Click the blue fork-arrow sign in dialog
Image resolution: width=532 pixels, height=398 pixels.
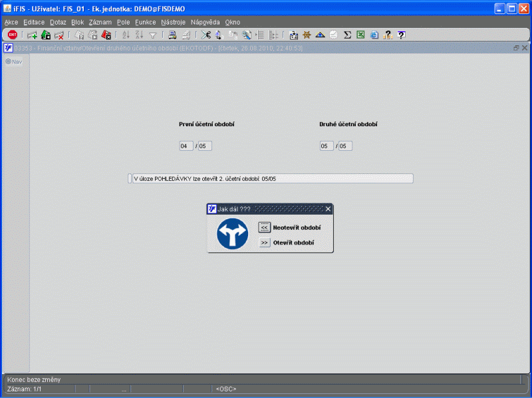click(232, 234)
